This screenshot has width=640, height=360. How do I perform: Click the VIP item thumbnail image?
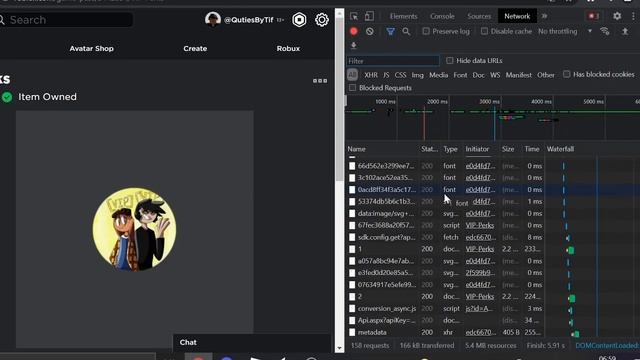(x=134, y=229)
